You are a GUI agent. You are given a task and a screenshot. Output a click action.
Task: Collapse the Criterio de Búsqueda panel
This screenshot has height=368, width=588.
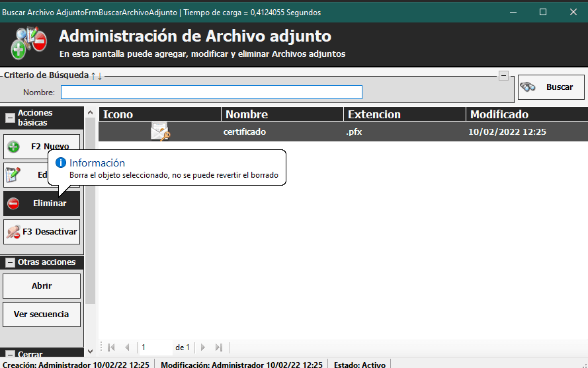(x=504, y=76)
